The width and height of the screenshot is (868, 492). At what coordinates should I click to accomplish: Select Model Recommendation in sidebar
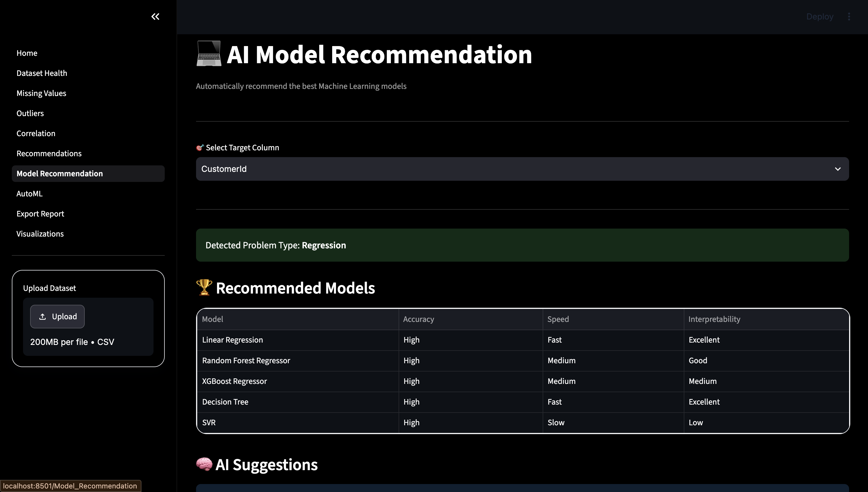(x=88, y=173)
